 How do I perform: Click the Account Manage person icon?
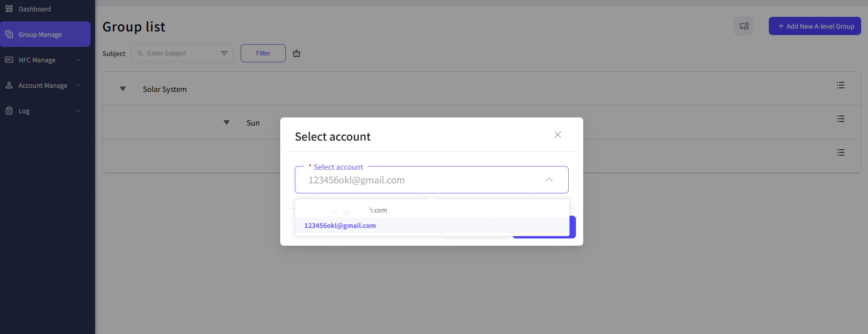pos(9,85)
